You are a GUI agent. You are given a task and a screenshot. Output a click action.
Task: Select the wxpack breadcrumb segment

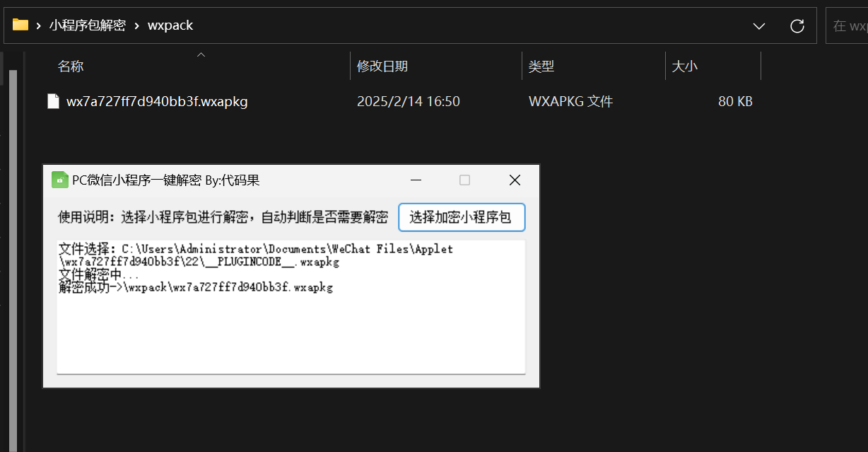coord(170,25)
